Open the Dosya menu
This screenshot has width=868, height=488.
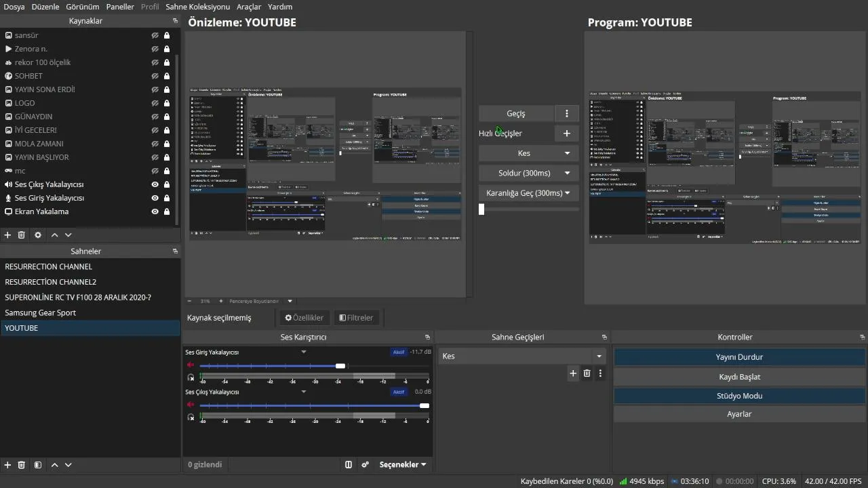click(x=14, y=7)
